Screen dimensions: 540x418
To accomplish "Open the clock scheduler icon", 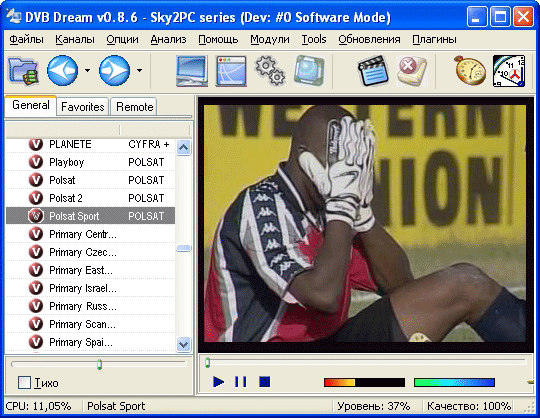I will pyautogui.click(x=509, y=71).
